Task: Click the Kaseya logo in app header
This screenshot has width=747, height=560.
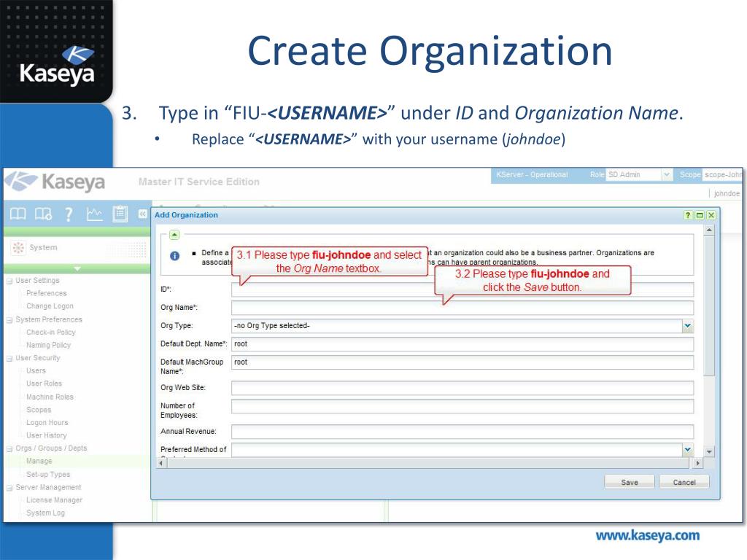Action: [55, 182]
